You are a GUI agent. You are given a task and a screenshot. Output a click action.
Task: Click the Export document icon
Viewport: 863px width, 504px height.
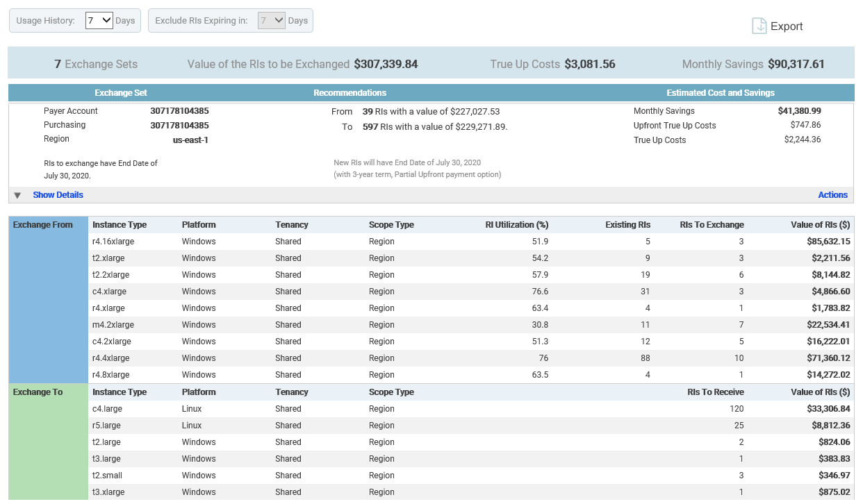point(759,26)
